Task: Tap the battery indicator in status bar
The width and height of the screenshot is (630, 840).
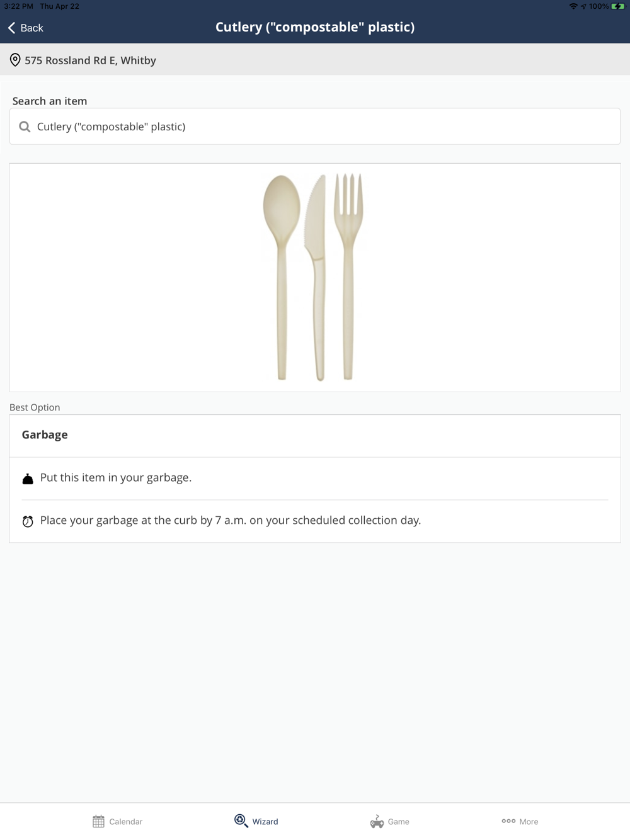Action: [x=617, y=6]
